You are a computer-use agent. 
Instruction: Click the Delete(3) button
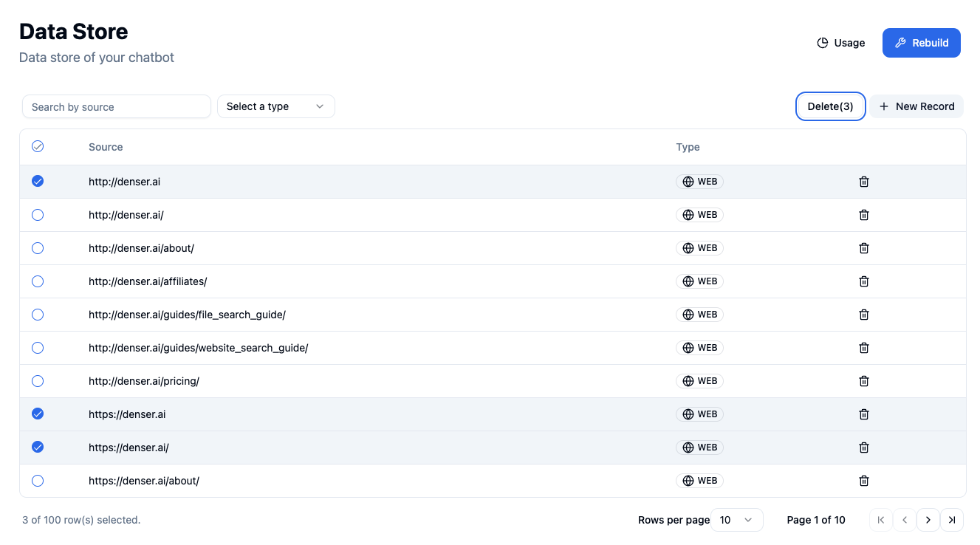click(831, 106)
